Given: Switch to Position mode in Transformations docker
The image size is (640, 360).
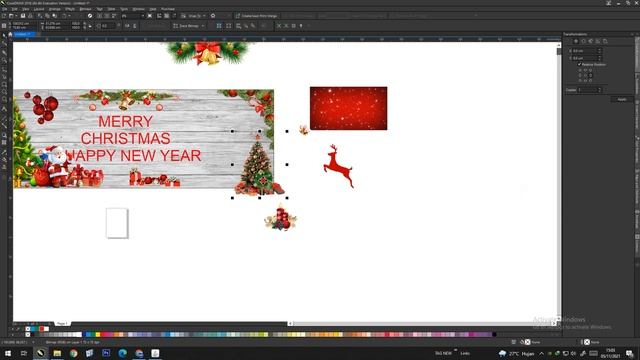Looking at the screenshot, I should pos(576,41).
